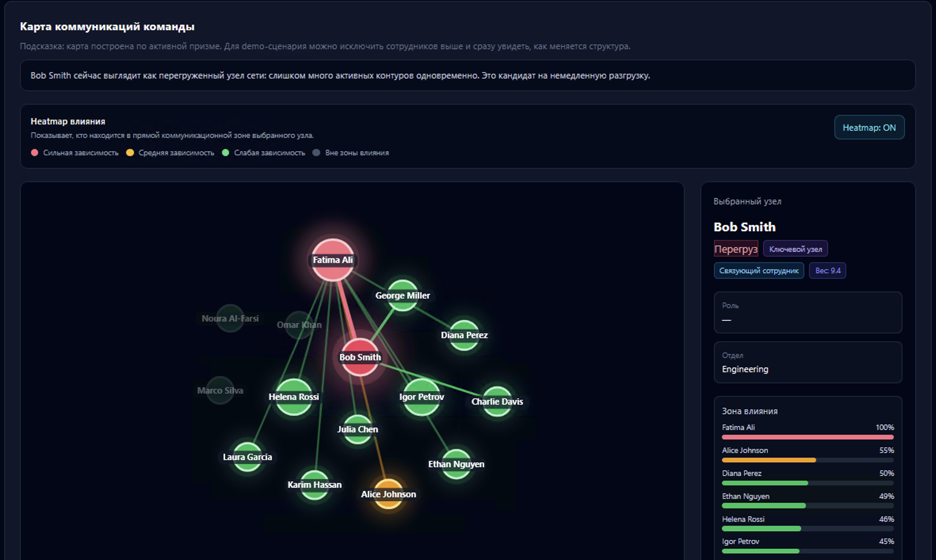Select the Julia Chen node
Image resolution: width=936 pixels, height=560 pixels.
(x=357, y=429)
